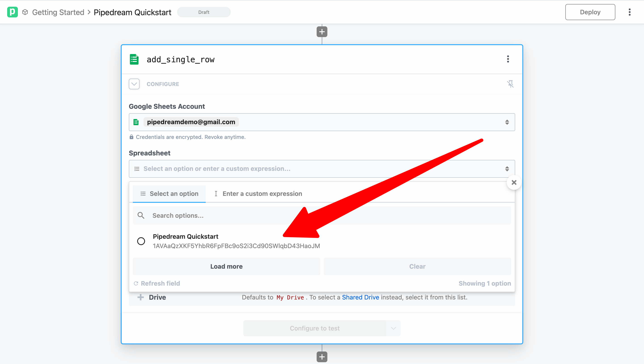Screen dimensions: 644x364
Task: Select the Pipedream Quickstart radio option
Action: 141,241
